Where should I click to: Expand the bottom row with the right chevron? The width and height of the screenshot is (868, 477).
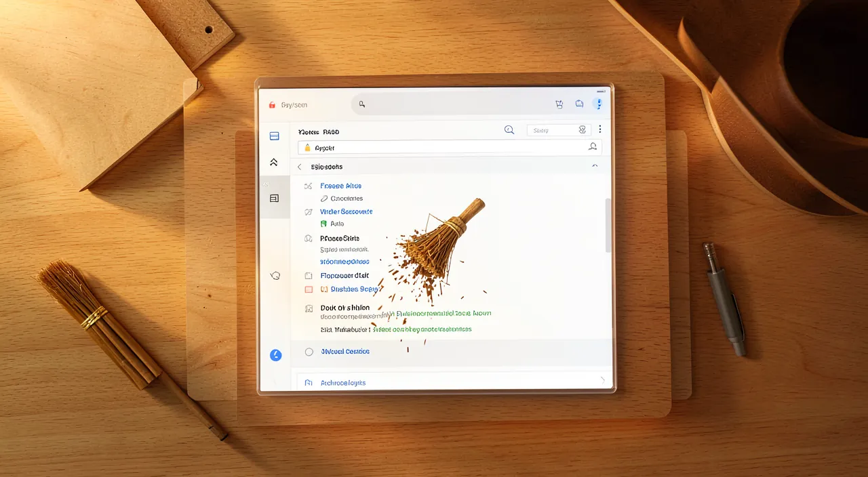(x=601, y=381)
